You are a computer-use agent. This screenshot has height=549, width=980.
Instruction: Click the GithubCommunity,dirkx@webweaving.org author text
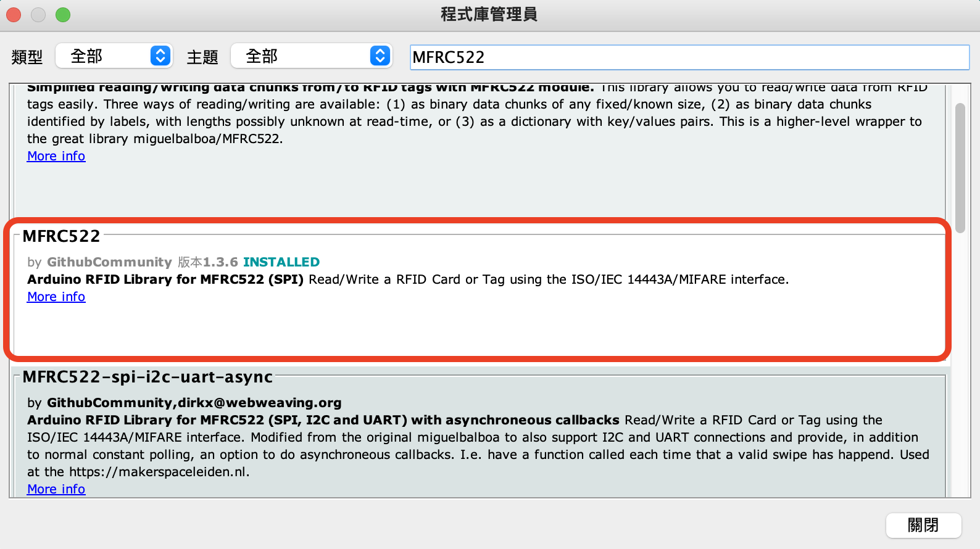[194, 403]
